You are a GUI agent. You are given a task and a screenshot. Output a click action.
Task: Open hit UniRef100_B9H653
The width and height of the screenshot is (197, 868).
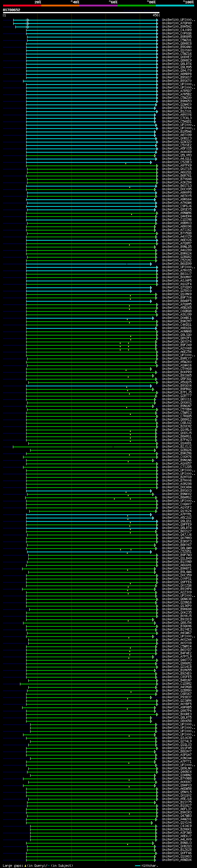(x=177, y=101)
